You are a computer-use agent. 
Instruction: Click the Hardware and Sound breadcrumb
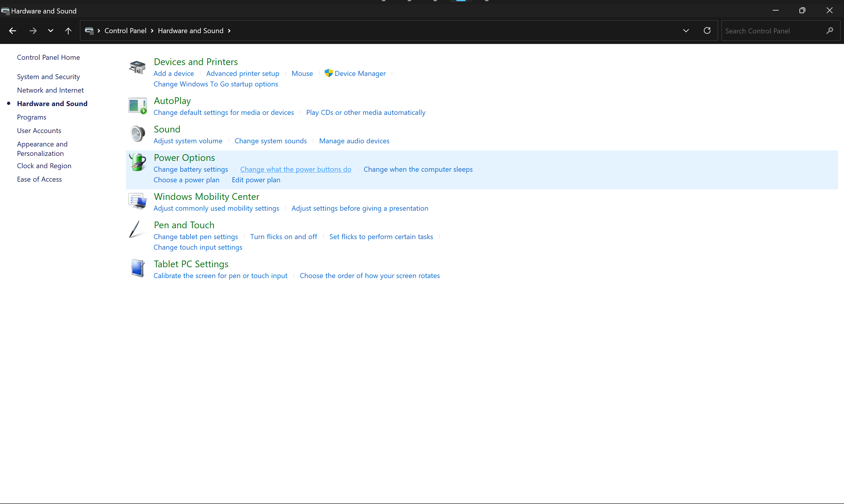190,31
